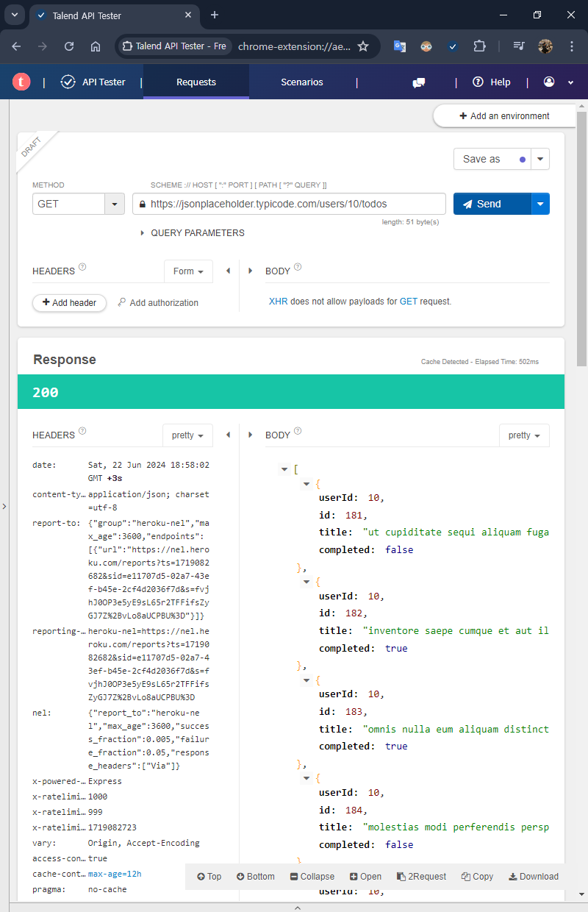Switch to the Requests tab

tap(196, 82)
